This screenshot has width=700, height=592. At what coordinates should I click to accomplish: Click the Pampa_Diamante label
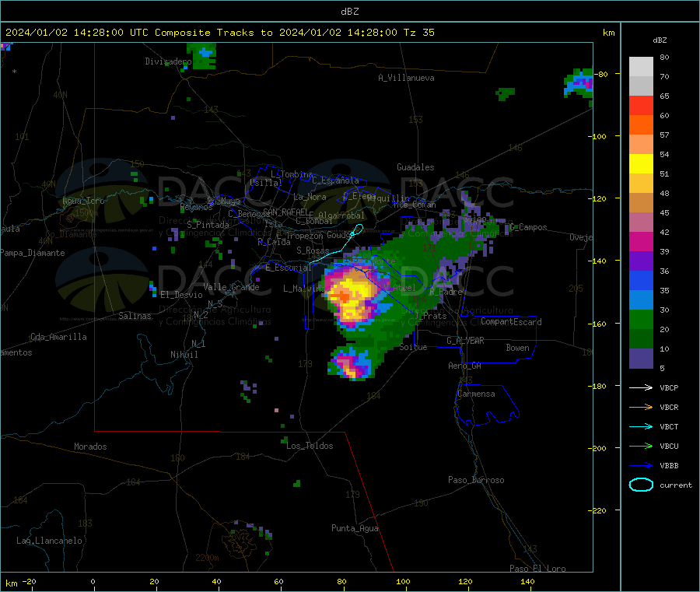coord(33,253)
